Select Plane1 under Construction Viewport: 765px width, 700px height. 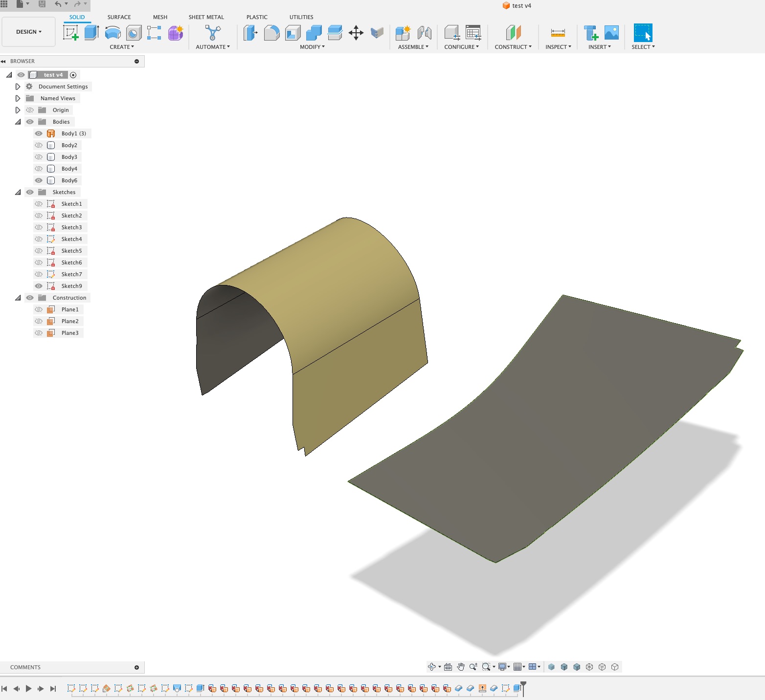[x=69, y=309]
